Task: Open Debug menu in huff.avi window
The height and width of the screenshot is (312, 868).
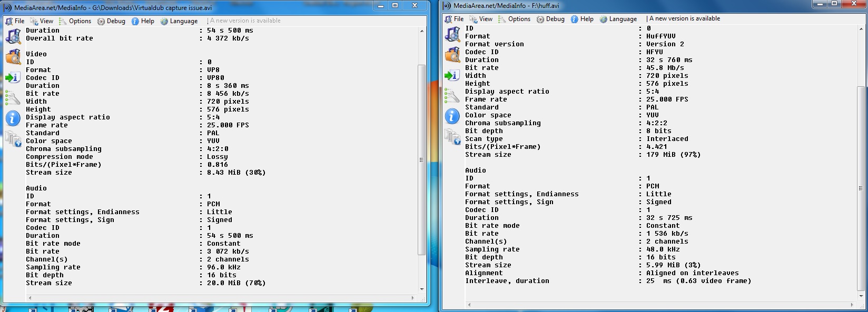Action: pos(551,19)
